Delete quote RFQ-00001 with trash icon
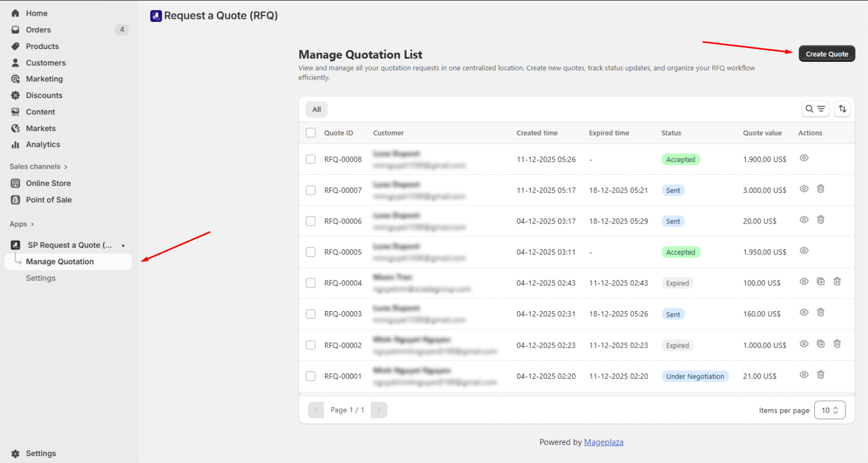The width and height of the screenshot is (868, 463). coord(821,375)
